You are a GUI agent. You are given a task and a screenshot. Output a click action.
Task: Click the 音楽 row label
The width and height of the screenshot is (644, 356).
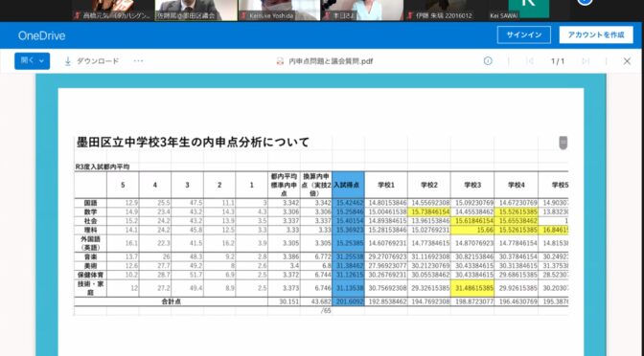point(90,256)
